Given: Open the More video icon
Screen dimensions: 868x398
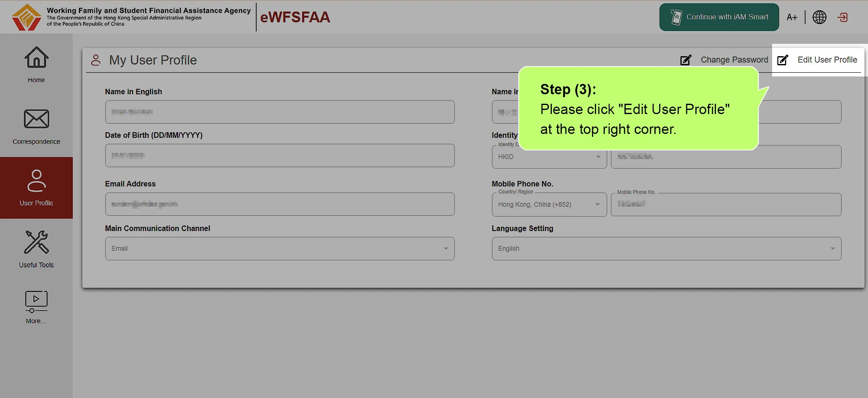Looking at the screenshot, I should 36,302.
